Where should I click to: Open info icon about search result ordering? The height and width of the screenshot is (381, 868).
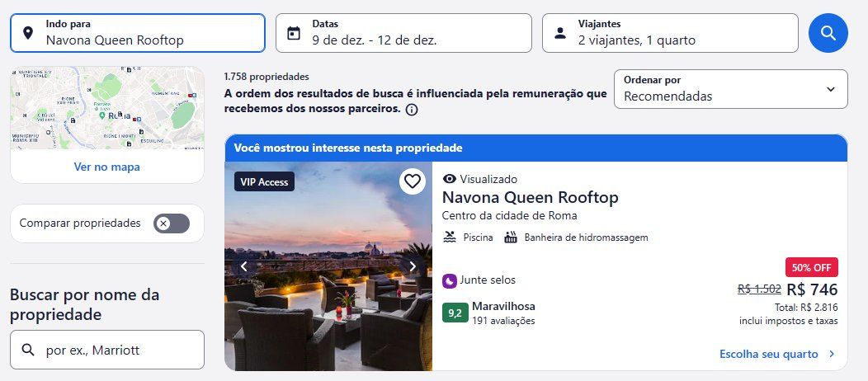(x=411, y=110)
